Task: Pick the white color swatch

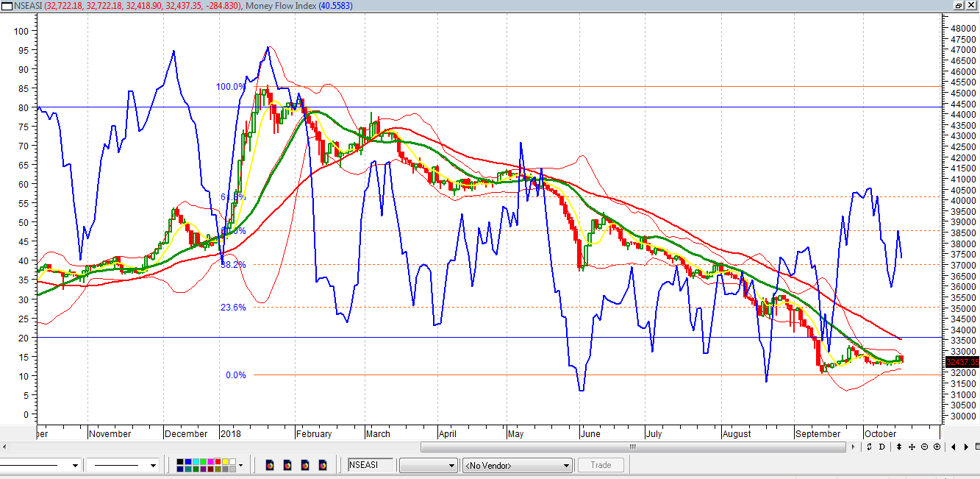Action: (232, 461)
